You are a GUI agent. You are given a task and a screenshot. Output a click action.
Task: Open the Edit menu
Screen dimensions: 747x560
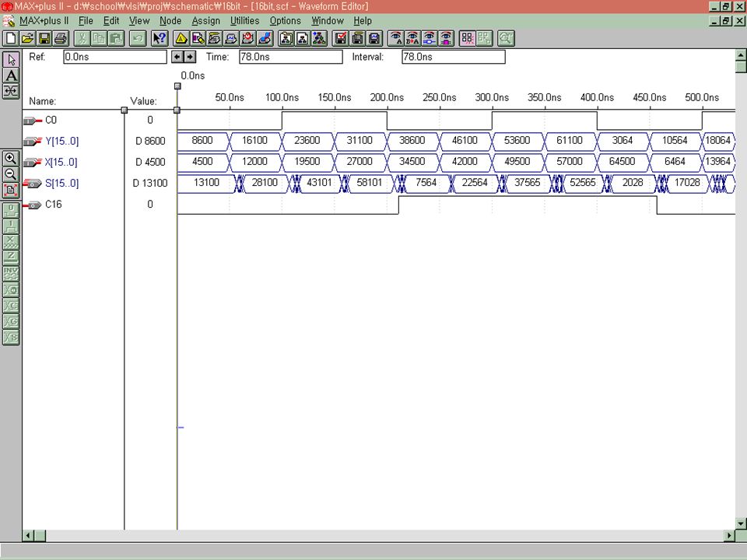111,21
